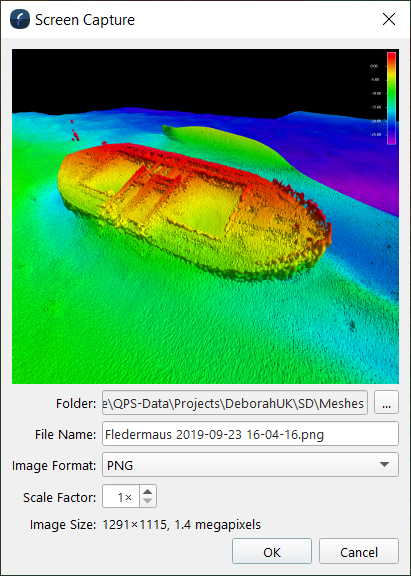Open folder browse button with ellipsis
Screen dimensions: 411x576
(x=386, y=403)
